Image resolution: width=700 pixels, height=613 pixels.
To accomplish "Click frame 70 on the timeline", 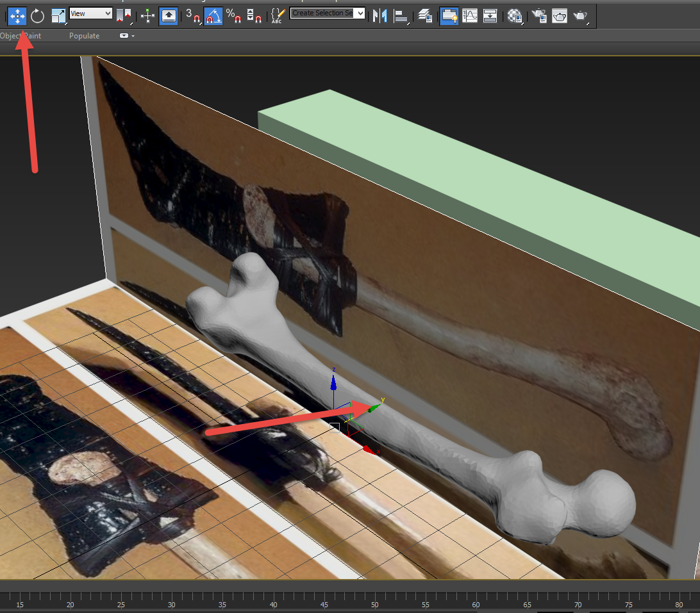I will coord(578,605).
